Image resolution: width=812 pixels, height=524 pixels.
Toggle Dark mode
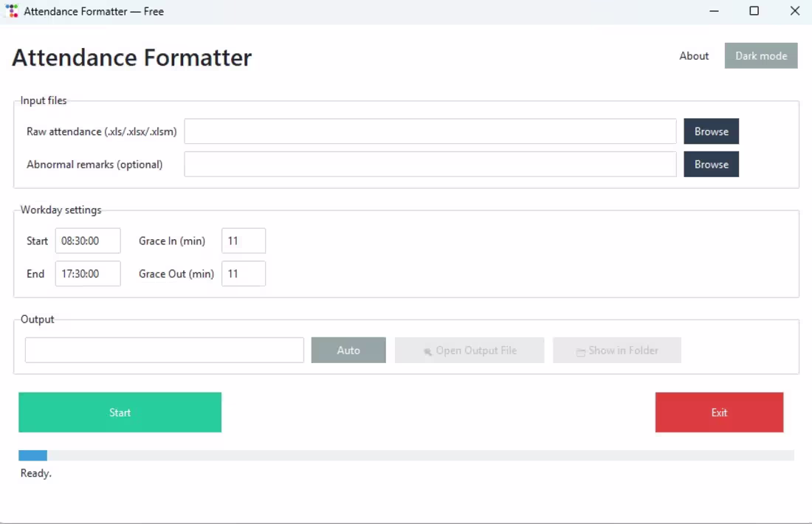point(761,56)
